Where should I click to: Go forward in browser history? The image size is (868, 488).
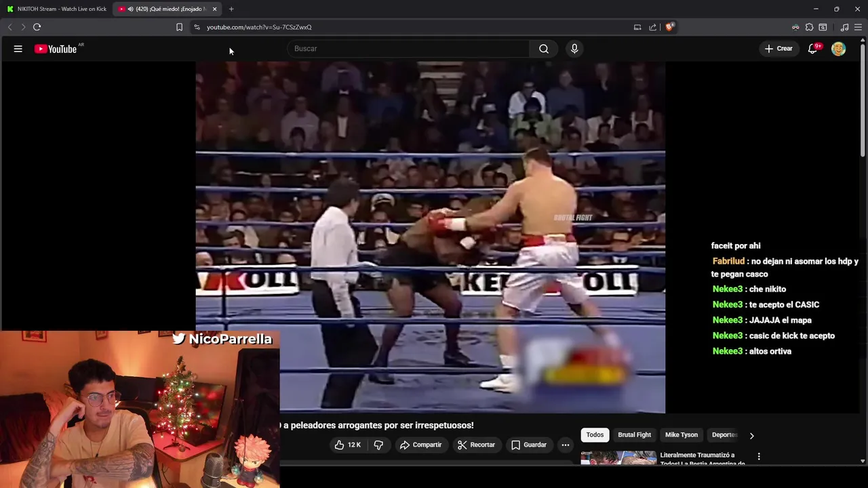tap(23, 27)
